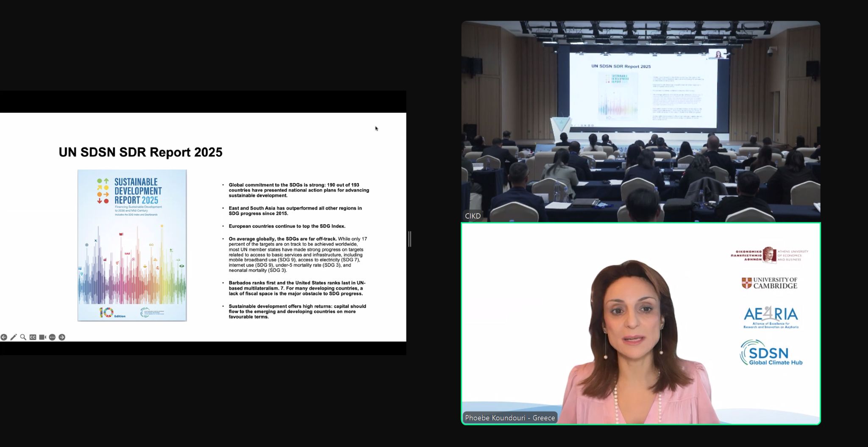The width and height of the screenshot is (868, 447).
Task: Open the more options ellipsis menu
Action: tap(52, 337)
